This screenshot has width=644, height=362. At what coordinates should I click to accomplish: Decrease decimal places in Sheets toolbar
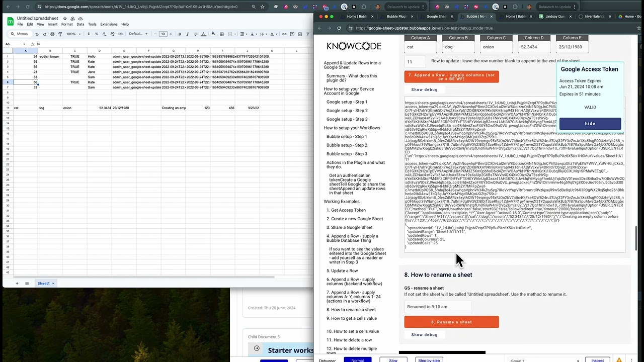[x=104, y=34]
